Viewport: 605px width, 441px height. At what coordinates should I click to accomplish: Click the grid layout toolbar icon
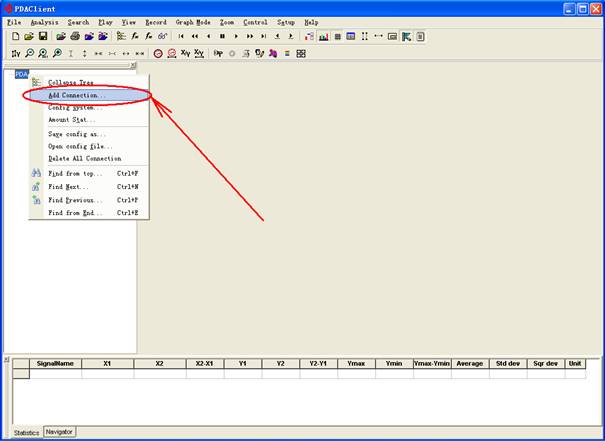tap(300, 52)
